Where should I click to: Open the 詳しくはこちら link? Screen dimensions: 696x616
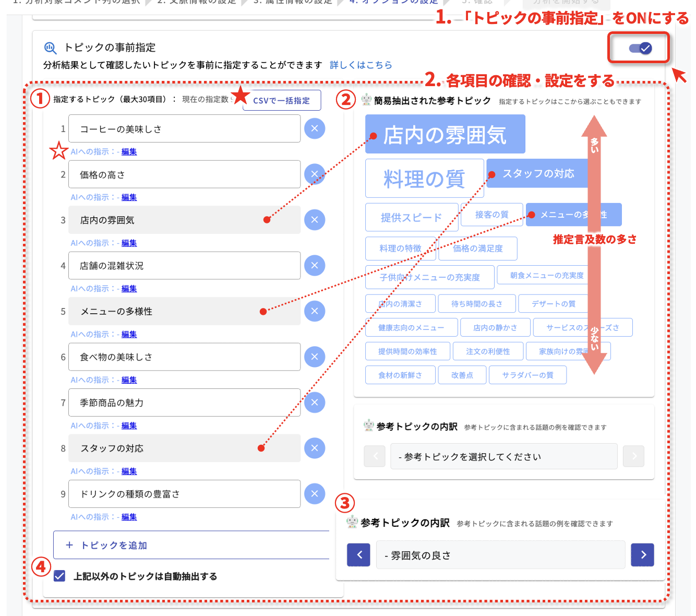click(x=361, y=65)
